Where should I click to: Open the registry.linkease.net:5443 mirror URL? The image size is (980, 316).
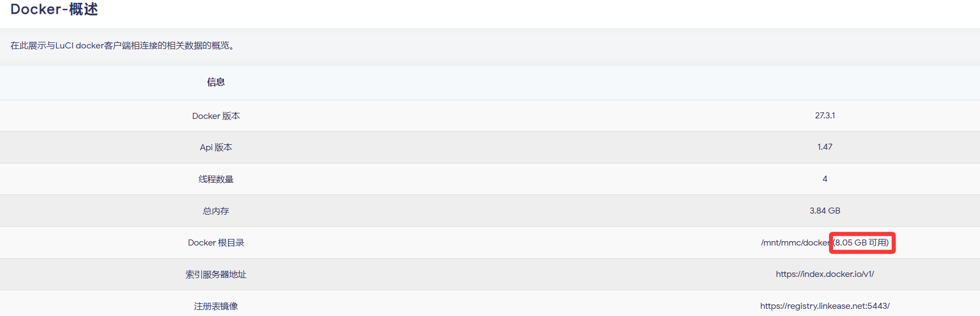[x=825, y=306]
